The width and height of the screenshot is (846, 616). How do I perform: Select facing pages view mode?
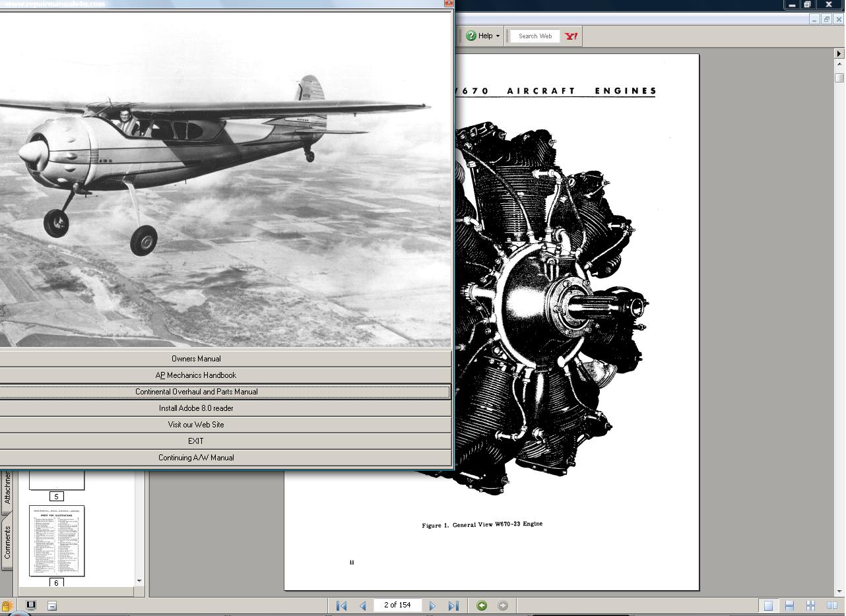831,605
